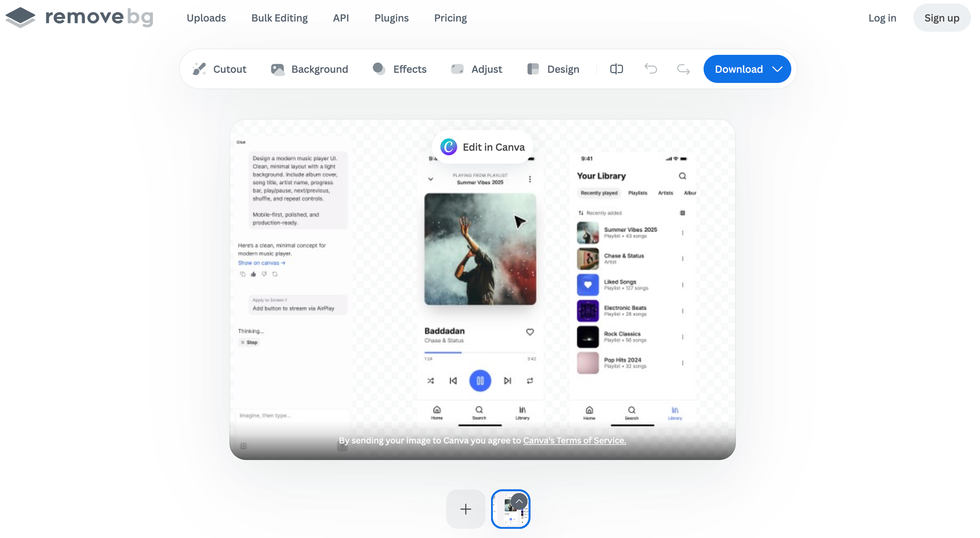Click the Artists chip in library
The image size is (980, 538).
pyautogui.click(x=665, y=193)
